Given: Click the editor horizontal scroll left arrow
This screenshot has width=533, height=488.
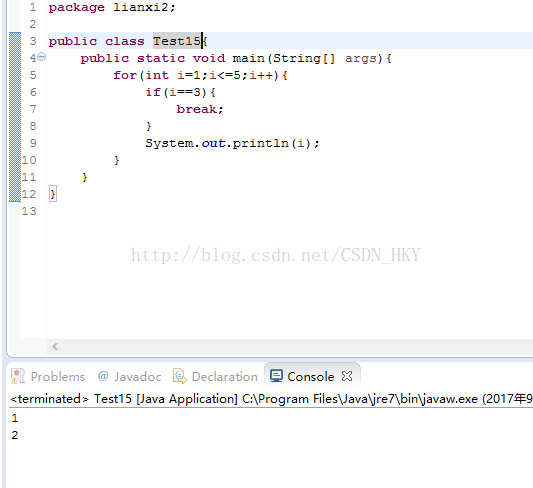Looking at the screenshot, I should click(x=55, y=347).
